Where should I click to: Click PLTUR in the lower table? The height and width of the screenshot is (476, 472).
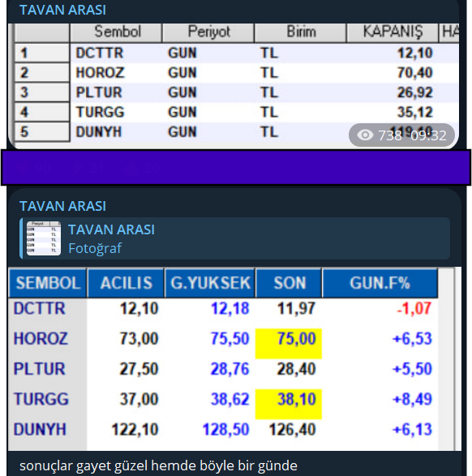click(x=40, y=369)
